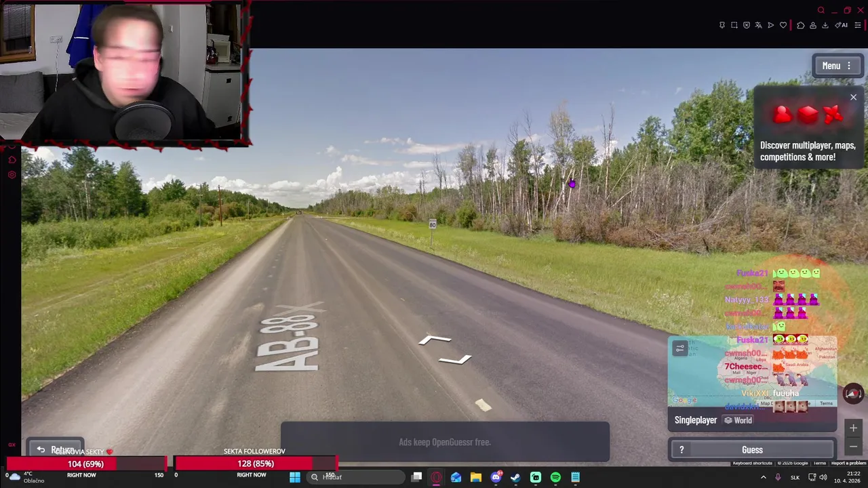Click the mini map thumbnail

click(x=753, y=371)
